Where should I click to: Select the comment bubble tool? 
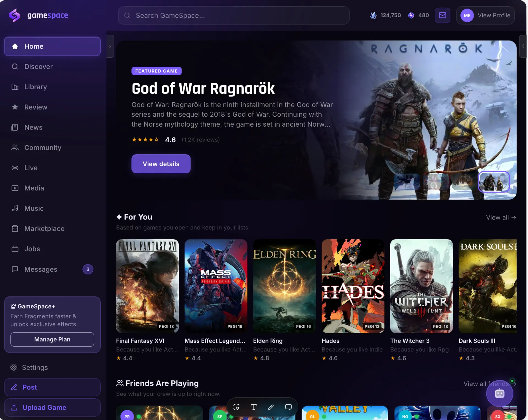point(288,407)
